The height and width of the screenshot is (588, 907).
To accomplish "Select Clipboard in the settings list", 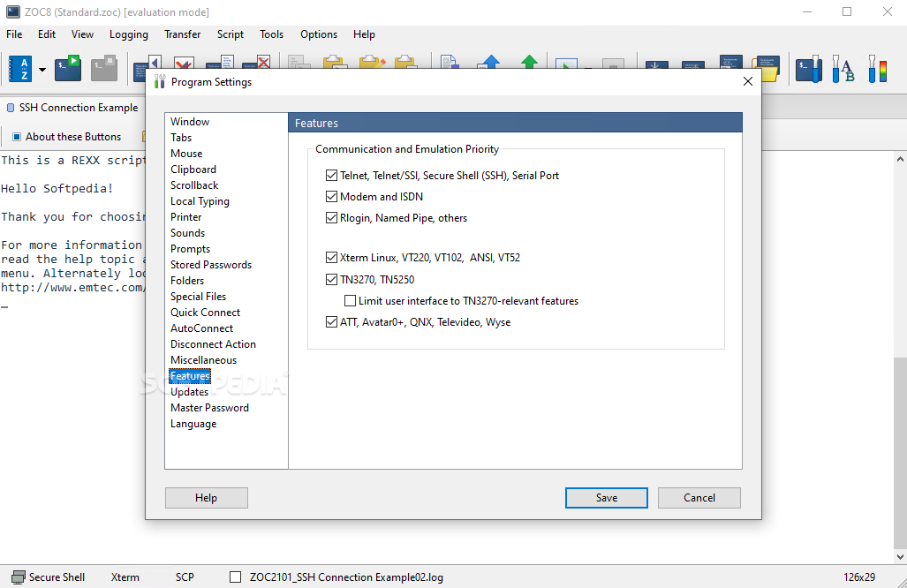I will pos(193,170).
